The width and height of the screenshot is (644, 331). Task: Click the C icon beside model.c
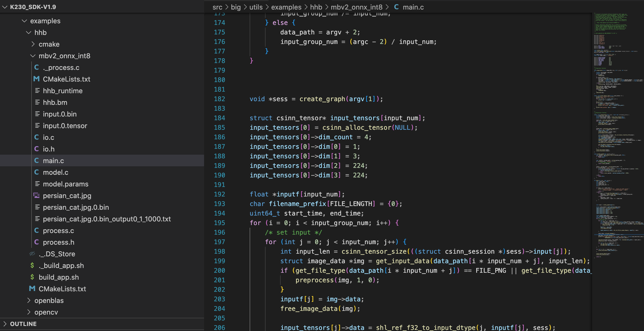pyautogui.click(x=37, y=172)
